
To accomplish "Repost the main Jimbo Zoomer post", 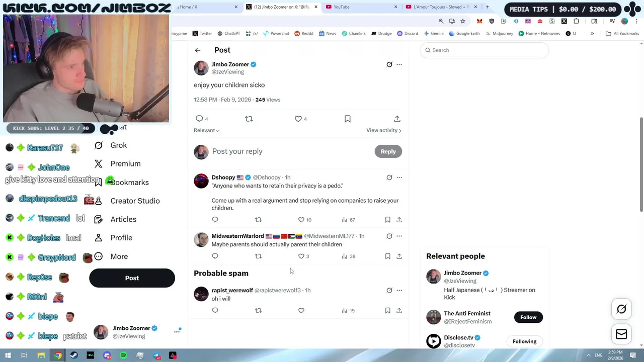I will (x=249, y=119).
